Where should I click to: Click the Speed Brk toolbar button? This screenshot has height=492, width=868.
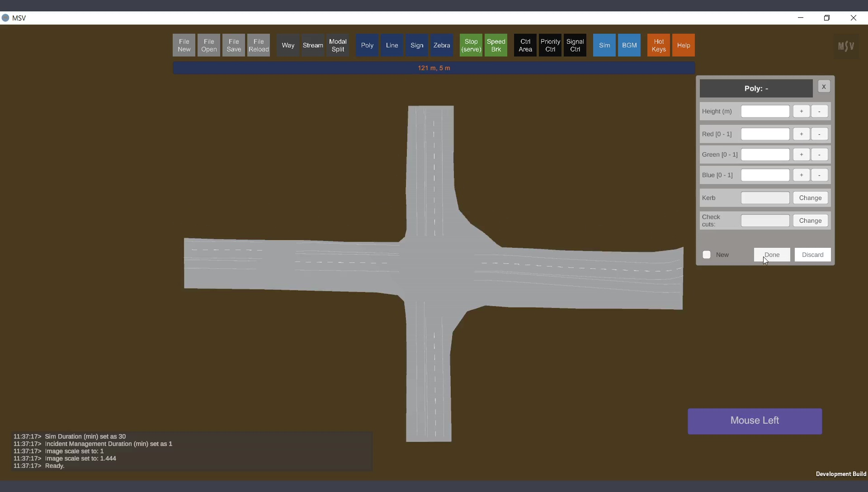495,45
